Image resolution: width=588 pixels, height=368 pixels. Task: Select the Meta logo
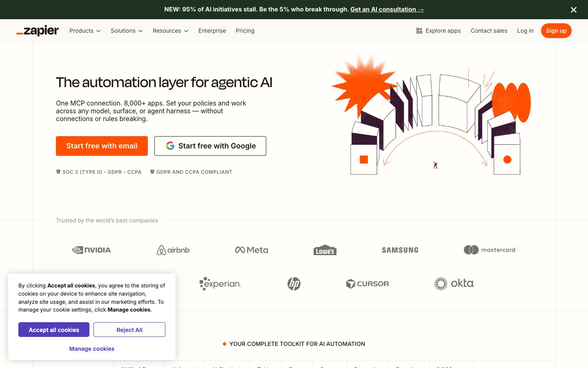[251, 249]
